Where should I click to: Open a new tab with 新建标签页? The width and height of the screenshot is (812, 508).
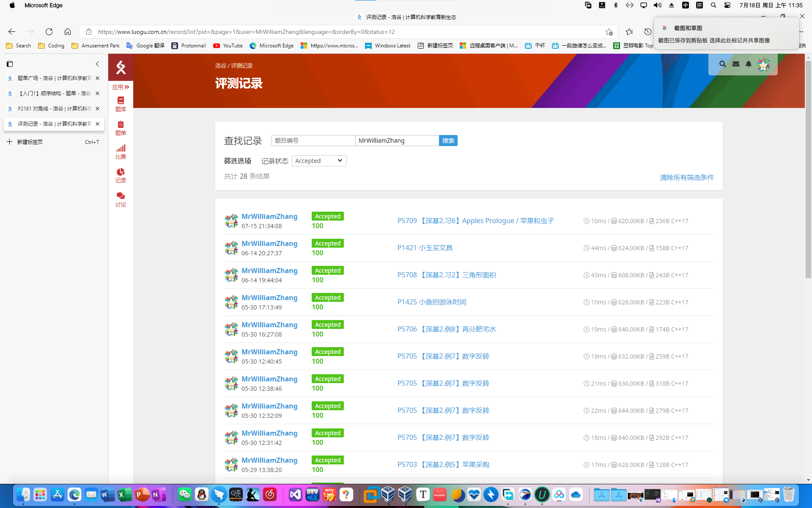tap(53, 142)
